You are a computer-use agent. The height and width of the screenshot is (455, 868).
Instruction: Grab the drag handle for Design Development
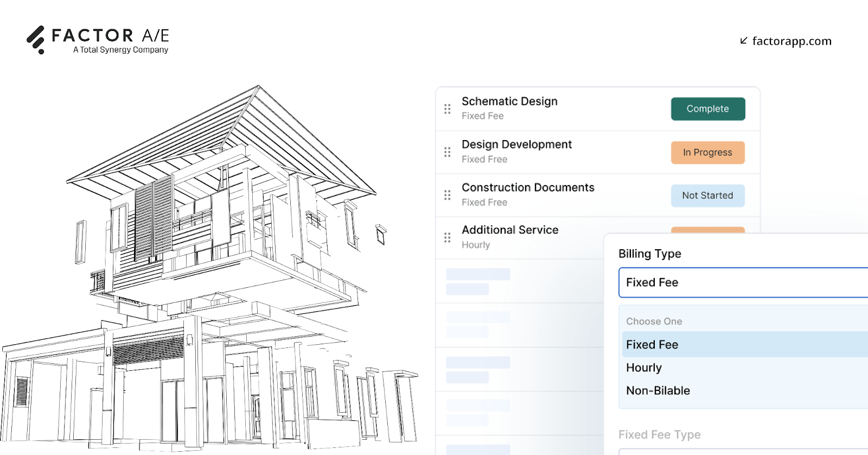[448, 152]
